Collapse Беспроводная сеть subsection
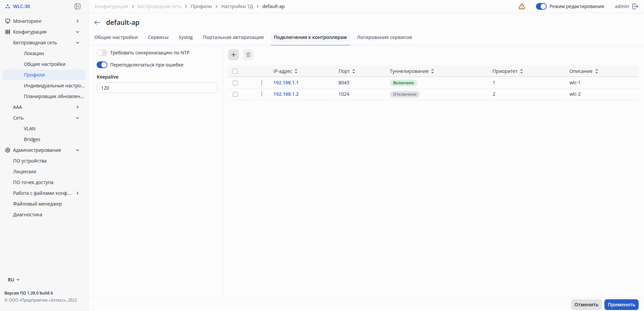 78,43
